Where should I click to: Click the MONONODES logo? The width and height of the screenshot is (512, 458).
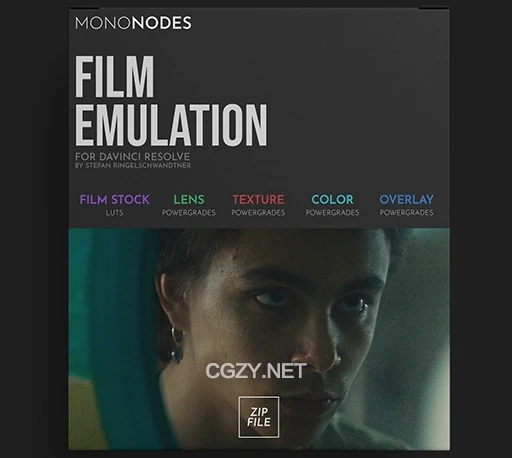click(133, 23)
